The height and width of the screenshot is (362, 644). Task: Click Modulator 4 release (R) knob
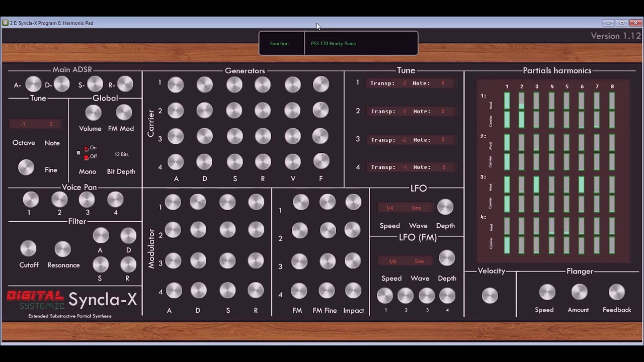coord(256,290)
